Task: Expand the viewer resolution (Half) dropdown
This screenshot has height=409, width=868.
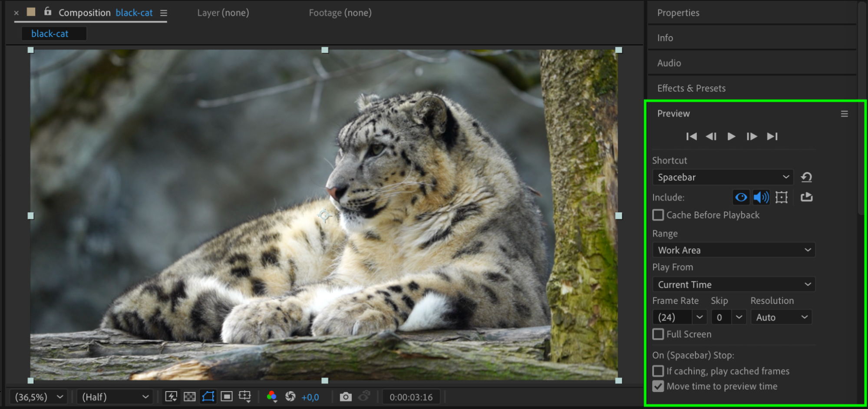Action: pos(115,397)
